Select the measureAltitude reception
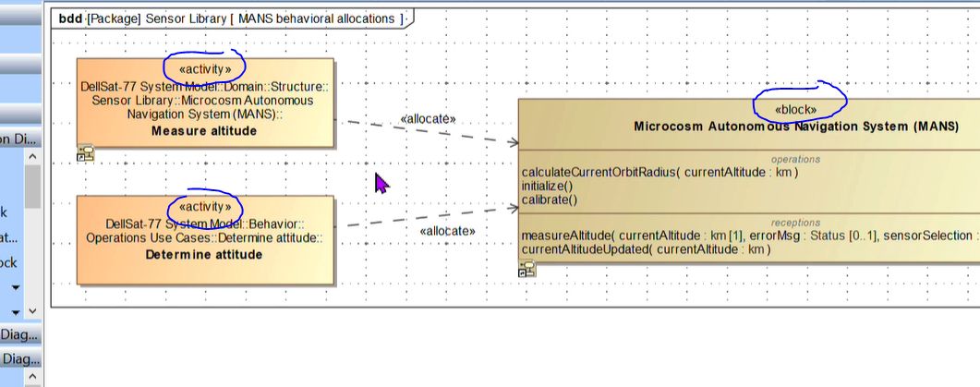 (x=750, y=236)
